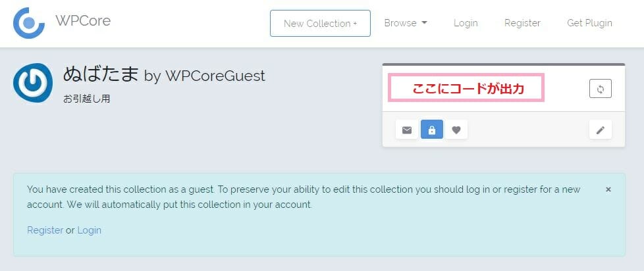The image size is (644, 271).
Task: Open the Login page from navbar
Action: click(466, 24)
